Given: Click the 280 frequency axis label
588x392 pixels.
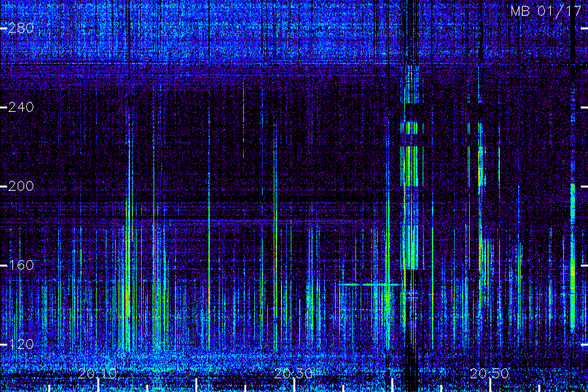Looking at the screenshot, I should coord(21,28).
